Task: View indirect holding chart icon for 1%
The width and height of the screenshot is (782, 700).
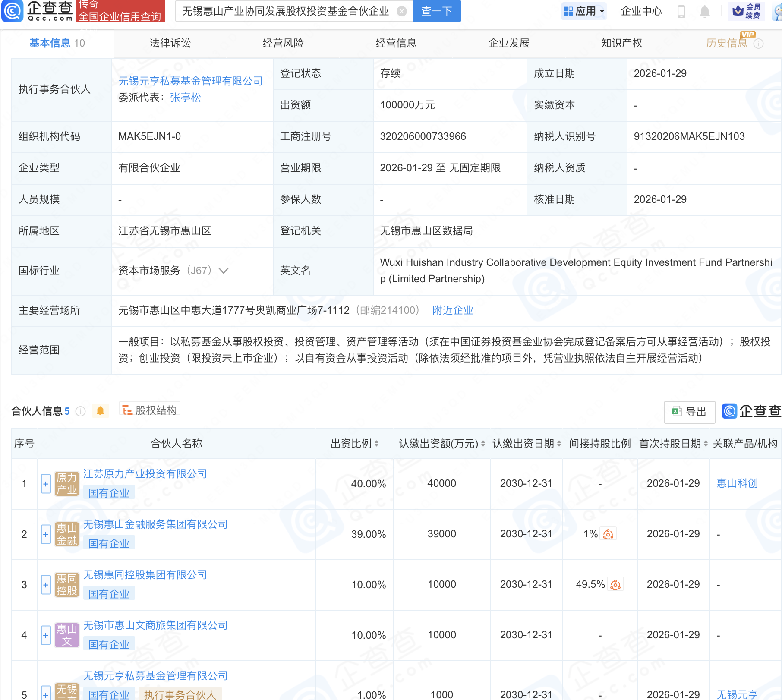Action: click(608, 534)
